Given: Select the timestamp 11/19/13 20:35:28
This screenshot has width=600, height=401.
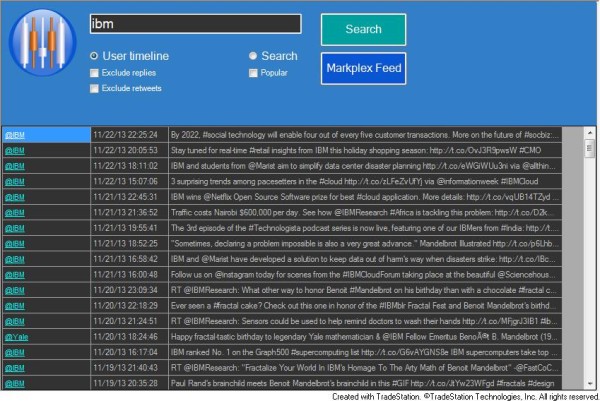Looking at the screenshot, I should [126, 383].
